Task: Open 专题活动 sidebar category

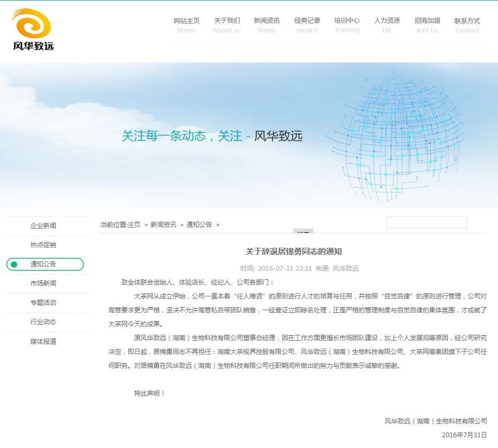Action: [x=43, y=303]
